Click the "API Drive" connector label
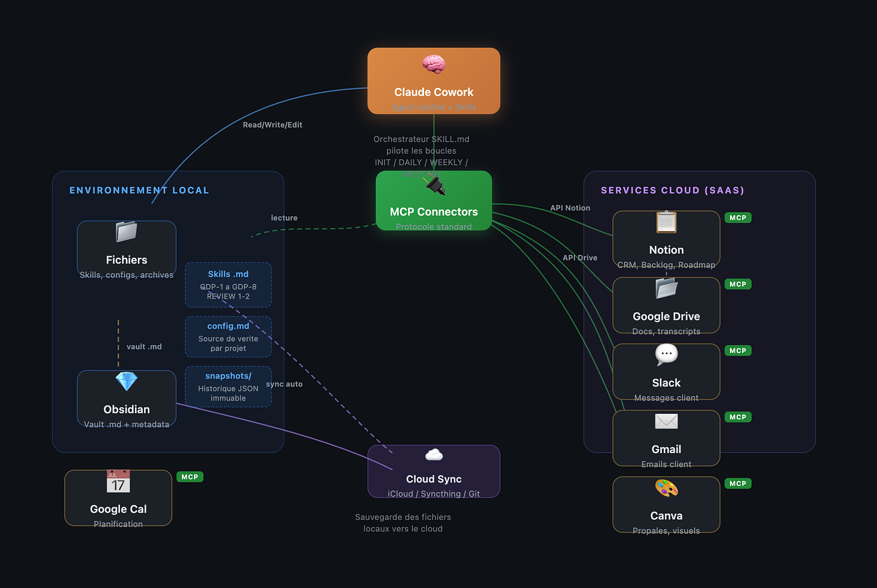Image resolution: width=877 pixels, height=588 pixels. pyautogui.click(x=580, y=258)
